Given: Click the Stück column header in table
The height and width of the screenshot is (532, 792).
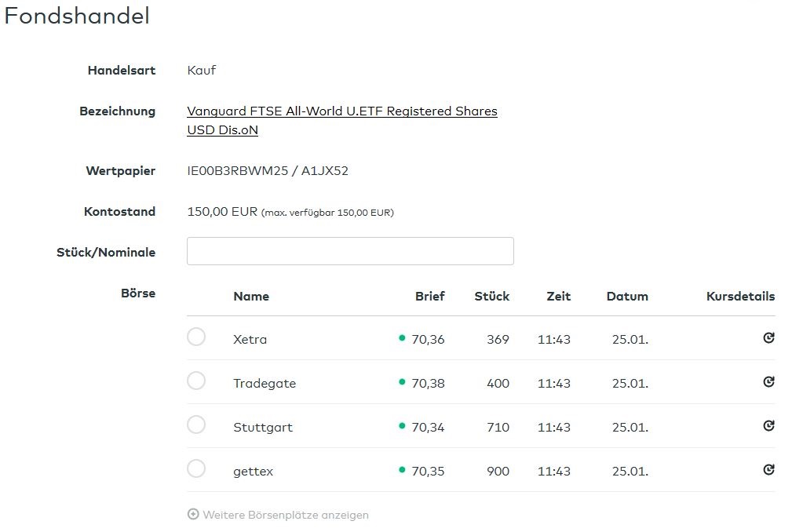Looking at the screenshot, I should coord(491,297).
